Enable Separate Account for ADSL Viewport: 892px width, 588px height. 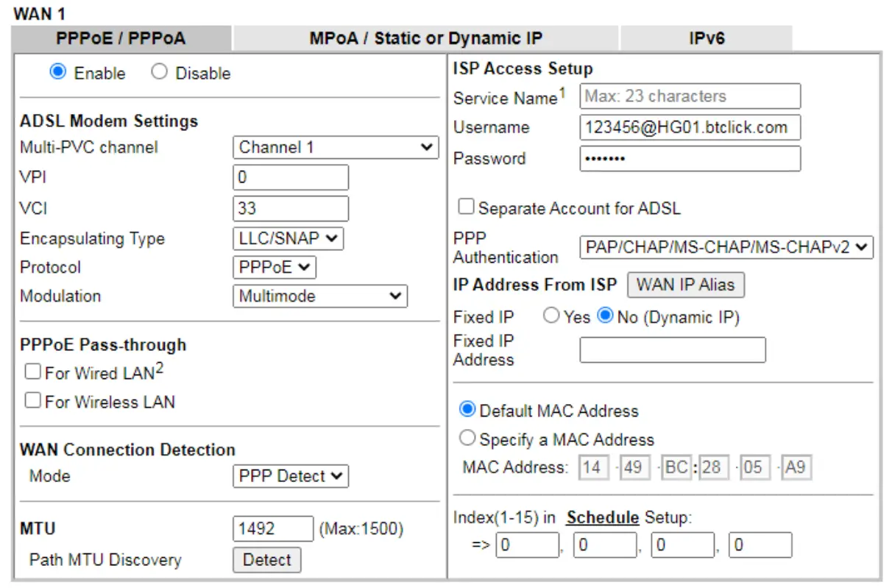(465, 208)
